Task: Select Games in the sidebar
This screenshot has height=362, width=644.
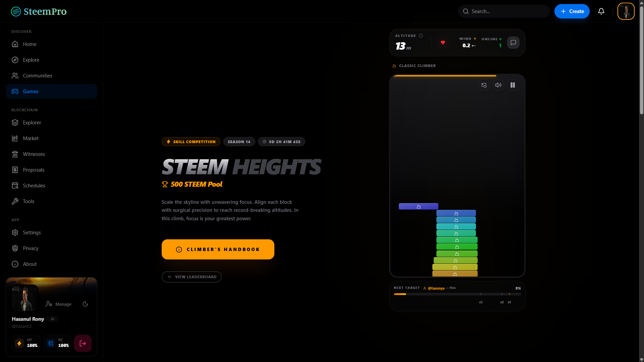Action: click(51, 92)
